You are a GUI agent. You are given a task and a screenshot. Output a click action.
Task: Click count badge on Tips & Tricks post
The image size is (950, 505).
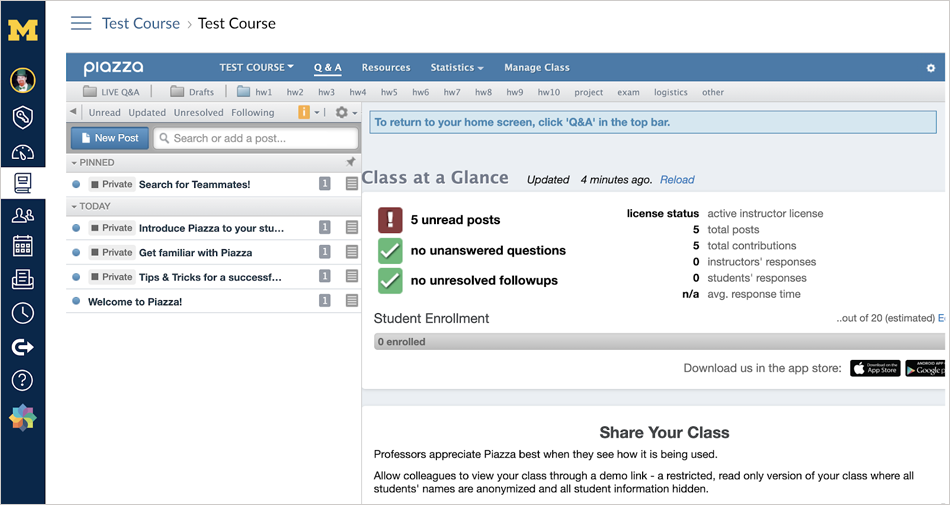325,276
